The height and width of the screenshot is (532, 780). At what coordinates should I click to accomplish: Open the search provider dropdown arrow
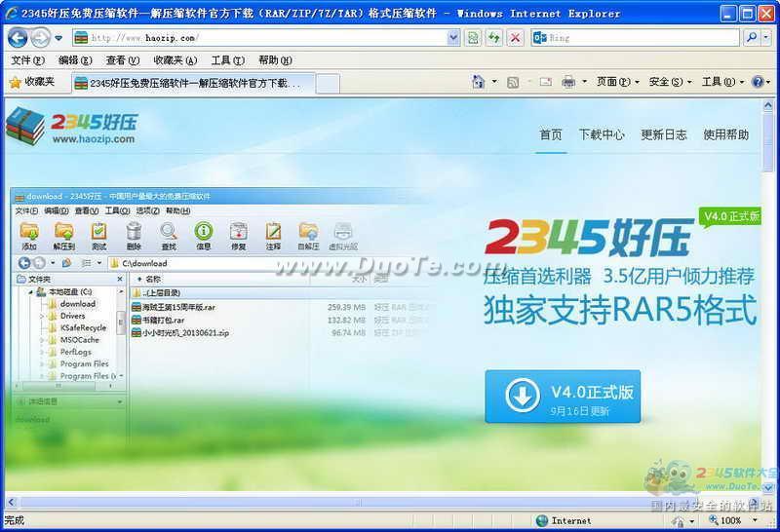coord(766,37)
